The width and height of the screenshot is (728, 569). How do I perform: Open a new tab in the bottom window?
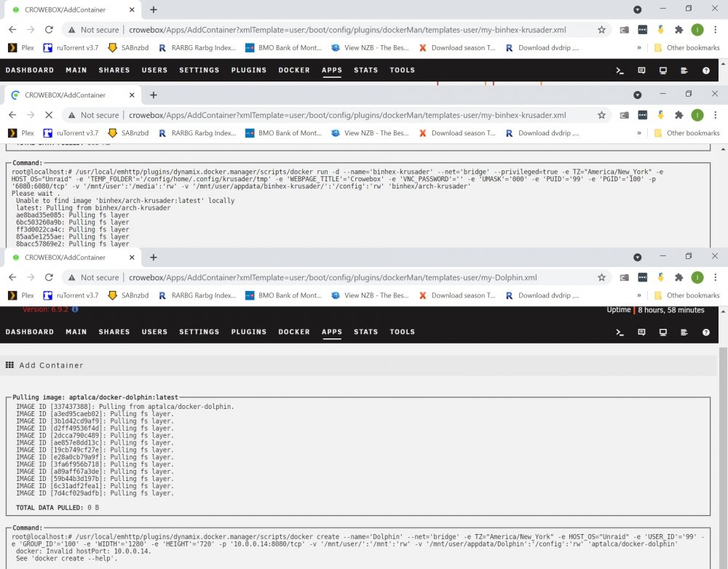click(x=154, y=258)
